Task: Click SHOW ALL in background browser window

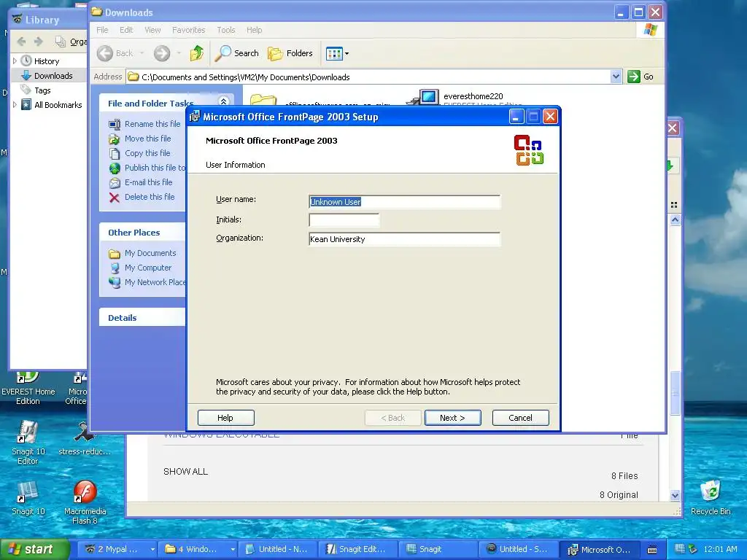Action: coord(185,472)
